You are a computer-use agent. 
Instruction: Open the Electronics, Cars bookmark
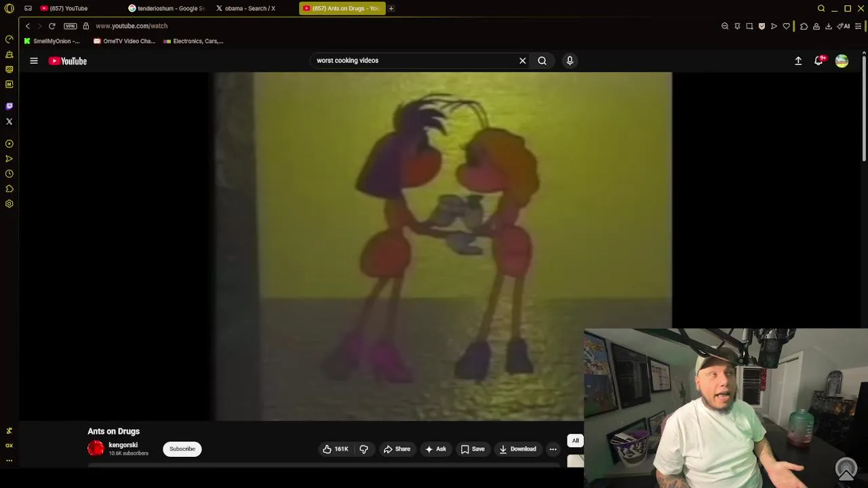[193, 41]
